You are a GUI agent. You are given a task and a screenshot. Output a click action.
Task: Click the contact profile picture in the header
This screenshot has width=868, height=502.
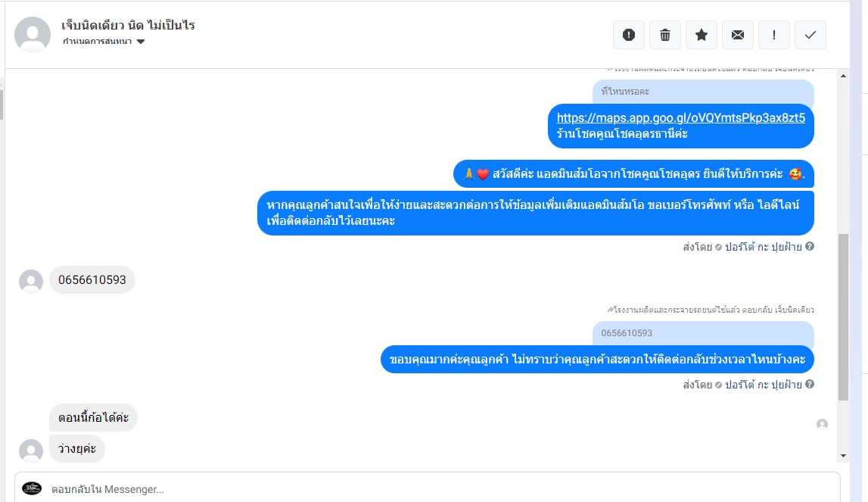click(x=33, y=34)
